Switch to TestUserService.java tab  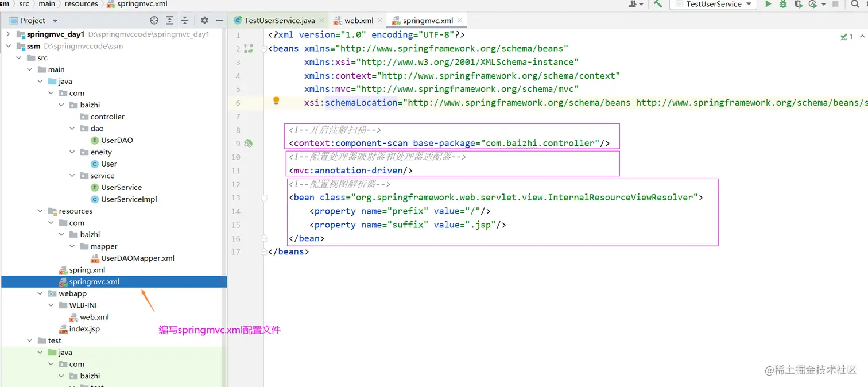point(280,21)
